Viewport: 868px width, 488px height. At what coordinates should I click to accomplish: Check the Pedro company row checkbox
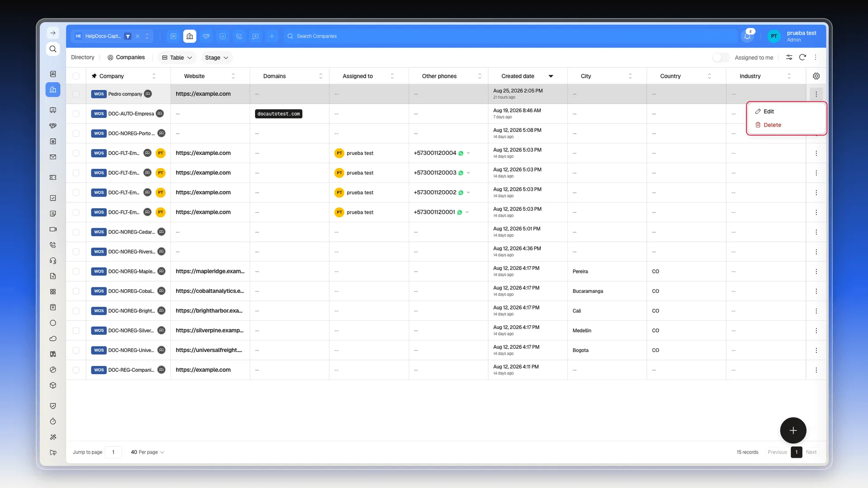(76, 94)
